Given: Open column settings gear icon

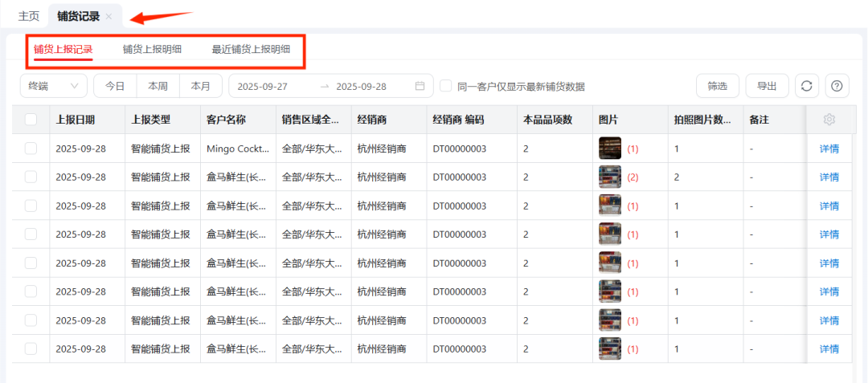Looking at the screenshot, I should pyautogui.click(x=829, y=120).
